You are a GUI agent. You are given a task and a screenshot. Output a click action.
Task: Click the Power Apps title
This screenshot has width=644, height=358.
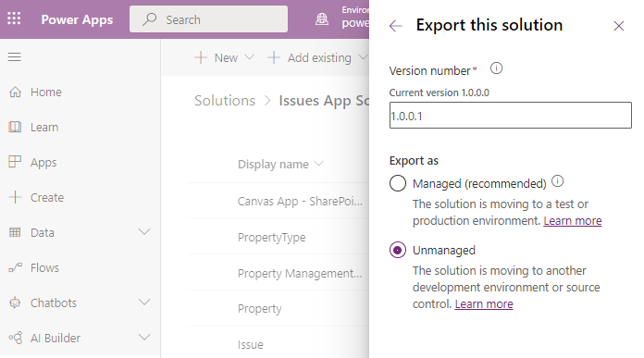(77, 19)
